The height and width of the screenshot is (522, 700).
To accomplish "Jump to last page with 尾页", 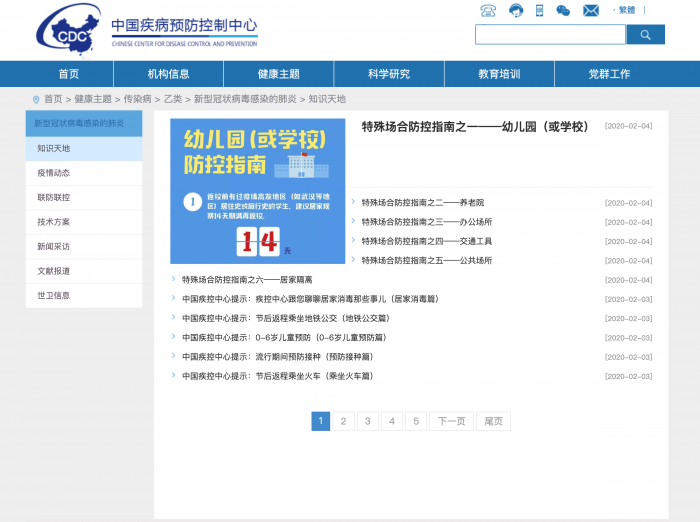I will 493,421.
